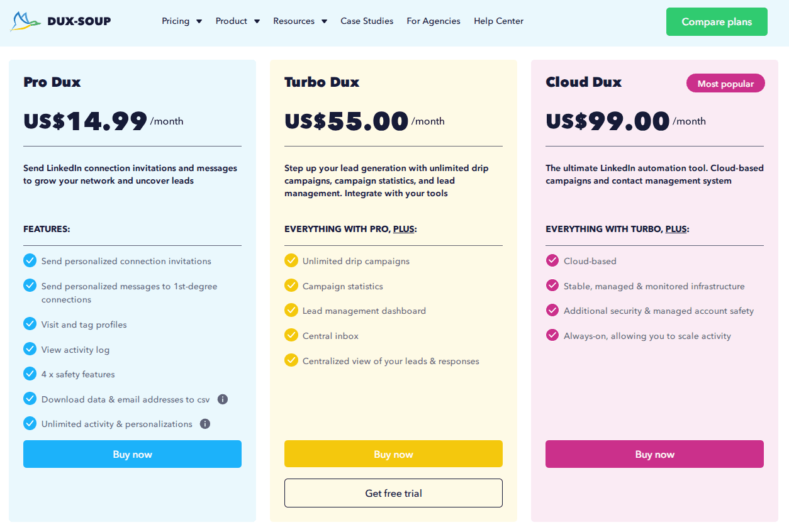Open the For Agencies page
Screen dimensions: 789x532
click(434, 21)
